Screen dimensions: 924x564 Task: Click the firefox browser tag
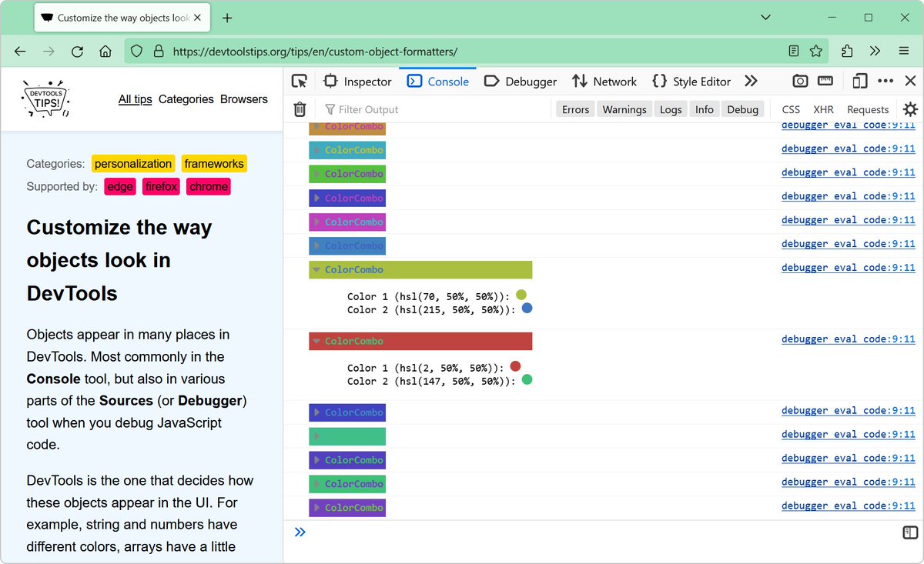(161, 187)
